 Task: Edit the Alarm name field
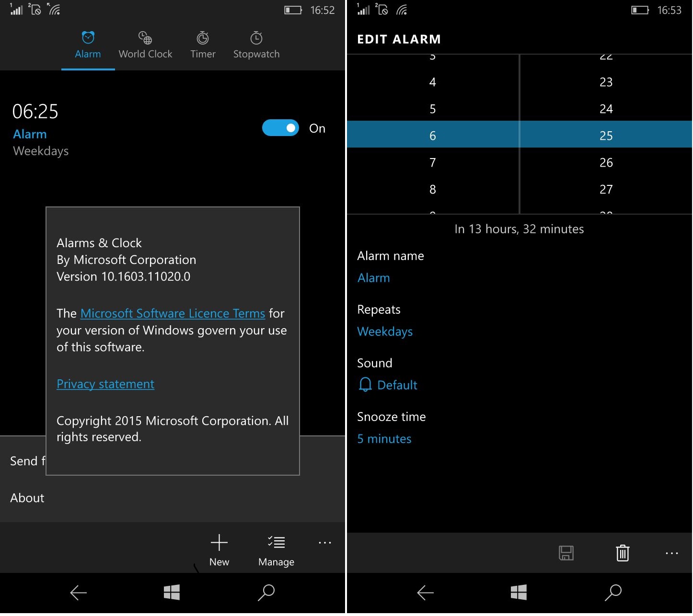[374, 278]
